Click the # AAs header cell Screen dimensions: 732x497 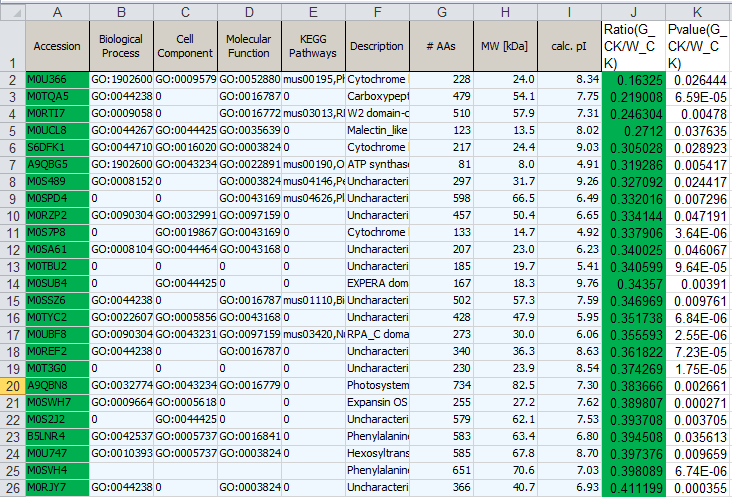(x=442, y=46)
